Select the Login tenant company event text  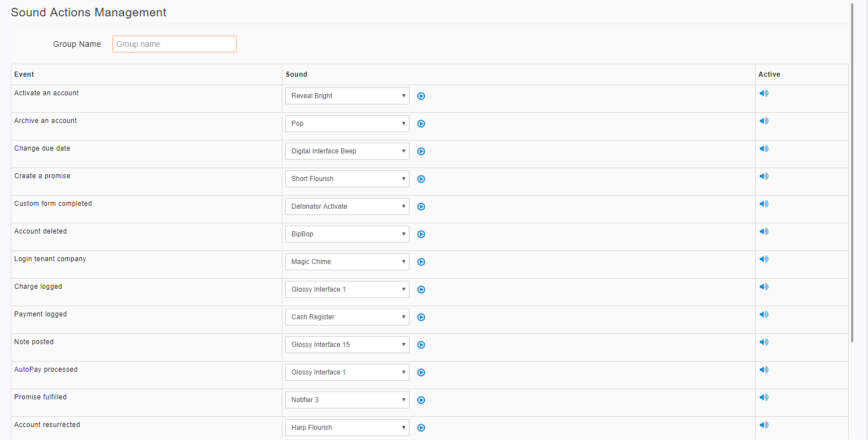point(50,259)
